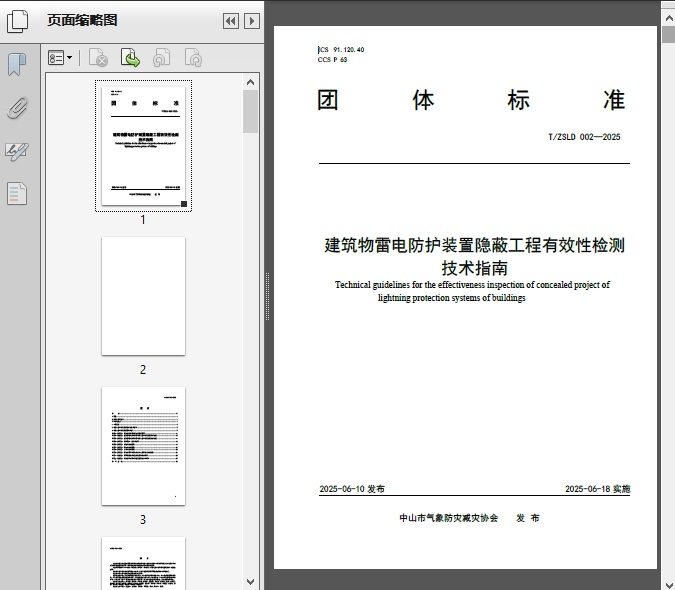The width and height of the screenshot is (675, 590).
Task: Click the thumbnail panel scrollbar thumb
Action: tap(251, 111)
